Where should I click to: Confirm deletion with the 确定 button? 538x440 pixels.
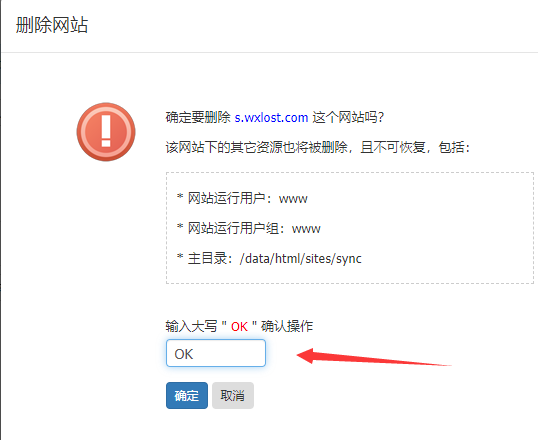click(187, 395)
